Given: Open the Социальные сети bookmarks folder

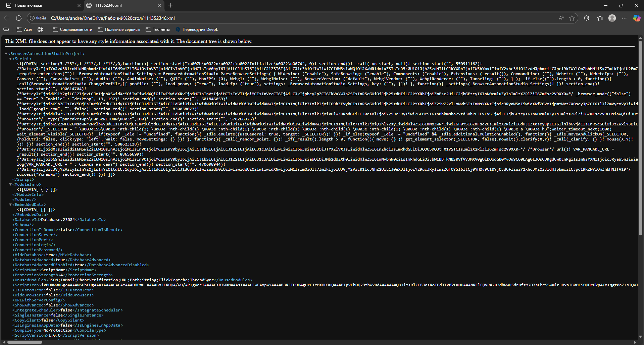Looking at the screenshot, I should [x=72, y=30].
